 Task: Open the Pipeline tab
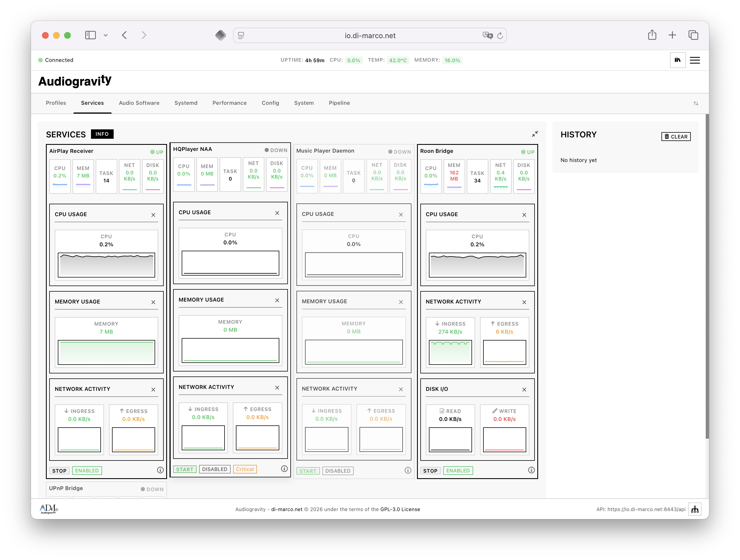coord(339,103)
